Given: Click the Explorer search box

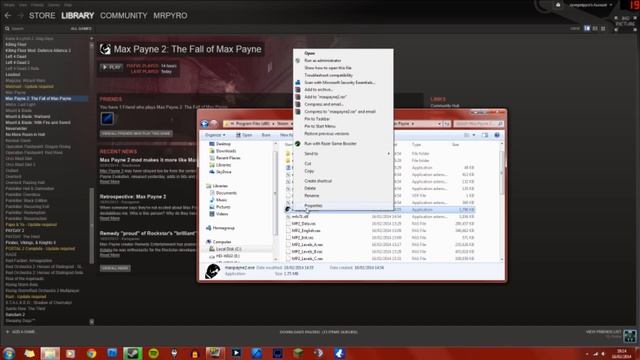Looking at the screenshot, I should (478, 124).
